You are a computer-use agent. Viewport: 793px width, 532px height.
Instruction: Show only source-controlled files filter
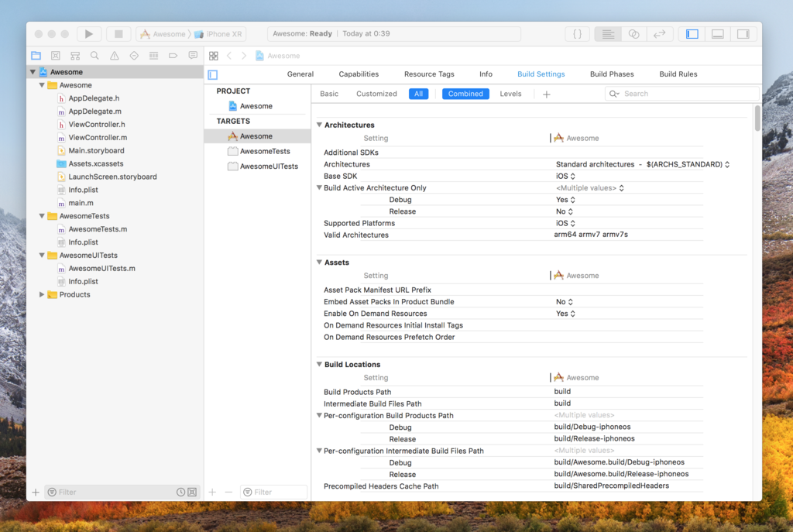point(192,492)
